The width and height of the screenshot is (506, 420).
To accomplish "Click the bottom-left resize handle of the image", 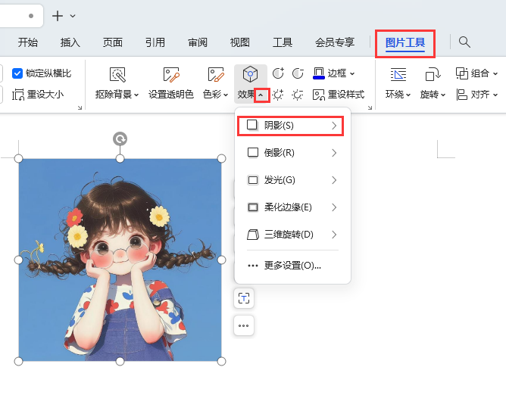I will pyautogui.click(x=19, y=361).
